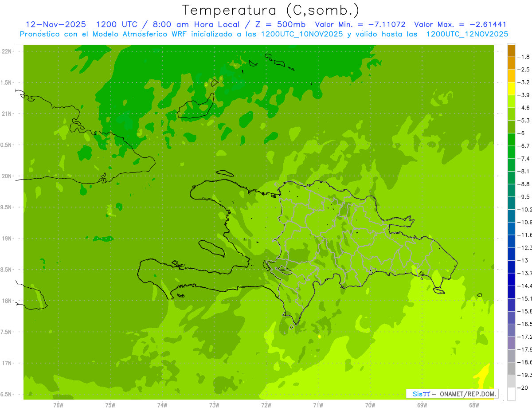Click the '-13' color bar label

click(523, 260)
